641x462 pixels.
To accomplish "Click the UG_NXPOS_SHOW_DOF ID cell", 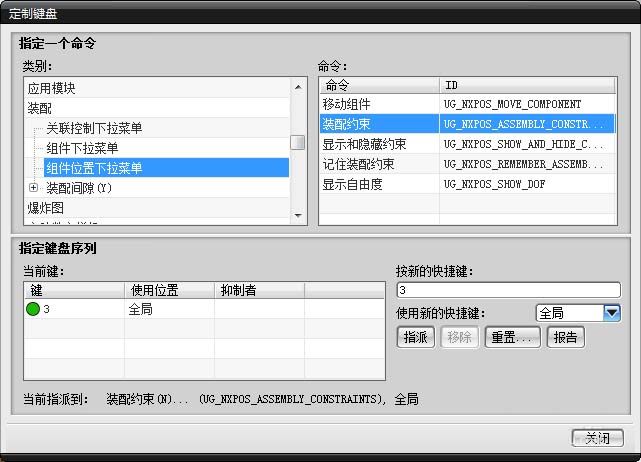I will (527, 184).
